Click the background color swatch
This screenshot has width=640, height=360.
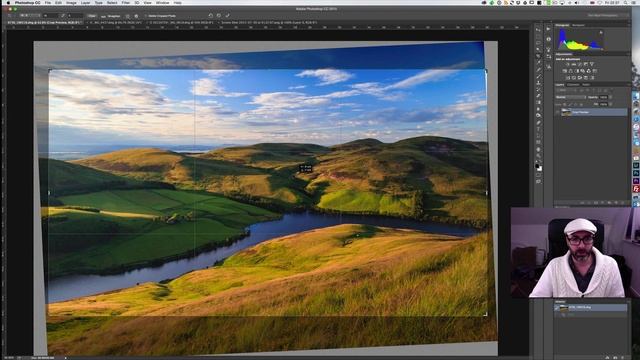(540, 169)
